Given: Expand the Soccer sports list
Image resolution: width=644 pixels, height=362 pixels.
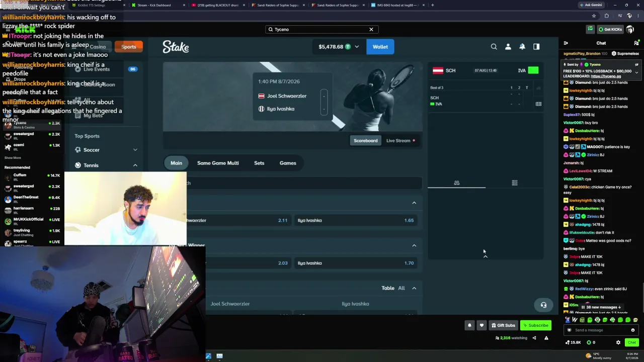Looking at the screenshot, I should pyautogui.click(x=135, y=150).
